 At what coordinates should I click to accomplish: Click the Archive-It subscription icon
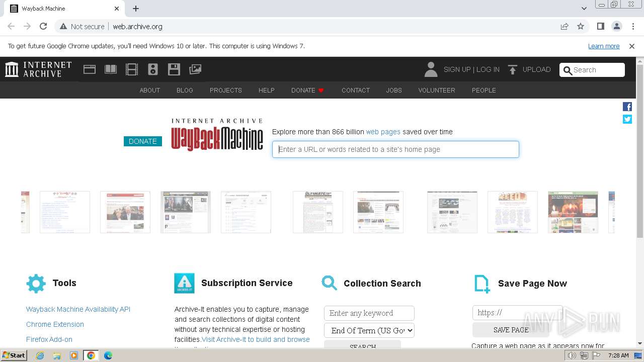click(184, 284)
